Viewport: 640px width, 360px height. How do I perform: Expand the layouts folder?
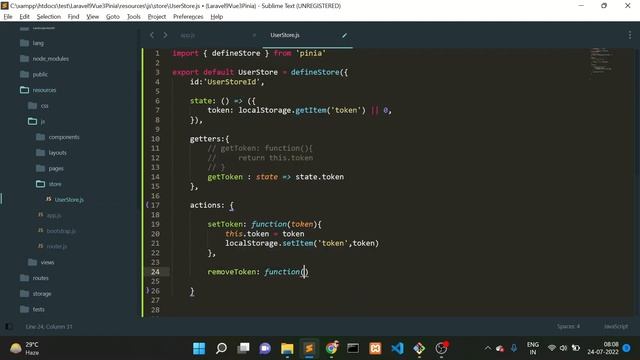point(57,153)
